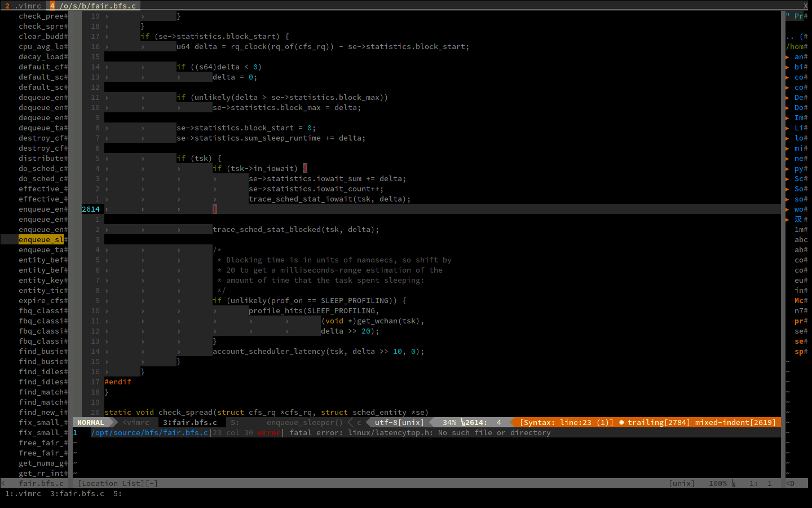Click the trace_sched_stat_blocked(tsk, delta) call
The width and height of the screenshot is (812, 508).
296,230
